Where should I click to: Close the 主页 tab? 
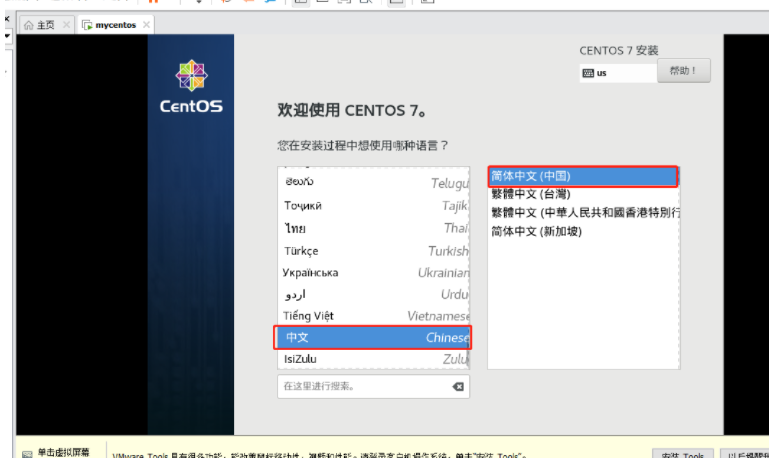pos(66,25)
